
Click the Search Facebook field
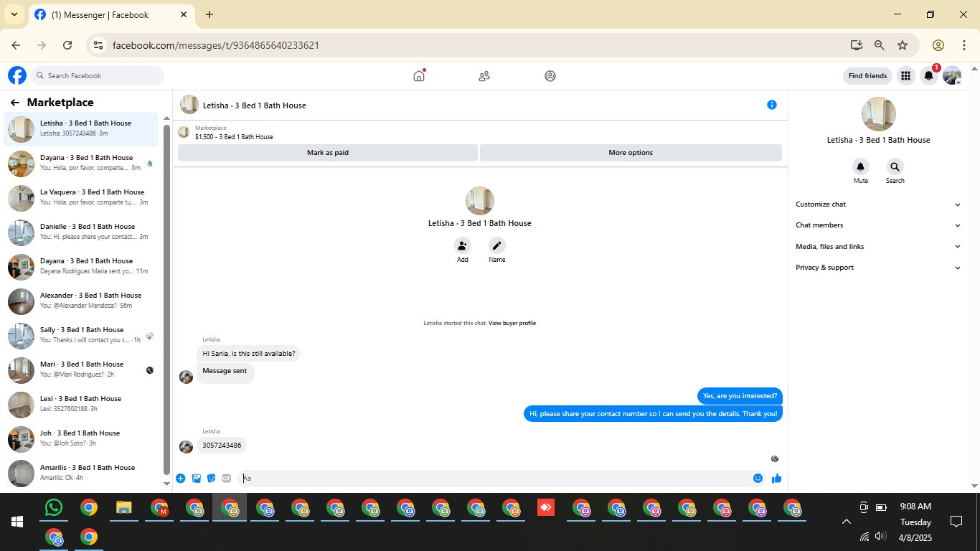click(x=98, y=75)
